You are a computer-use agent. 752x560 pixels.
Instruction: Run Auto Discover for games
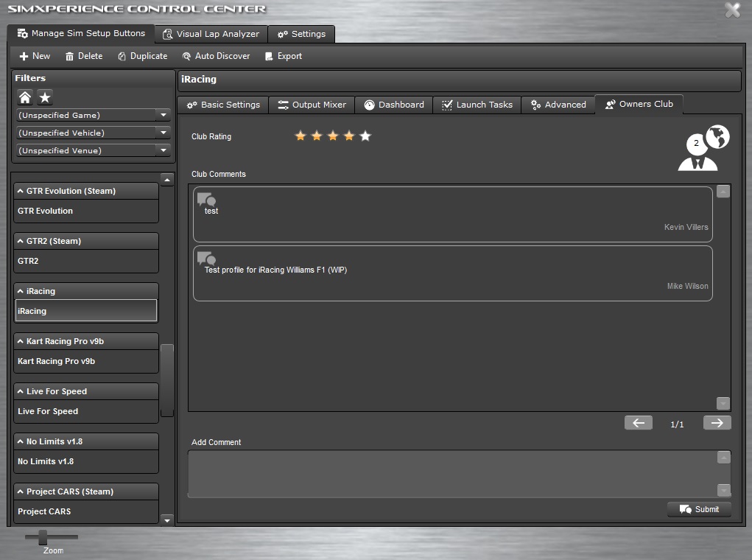click(217, 56)
